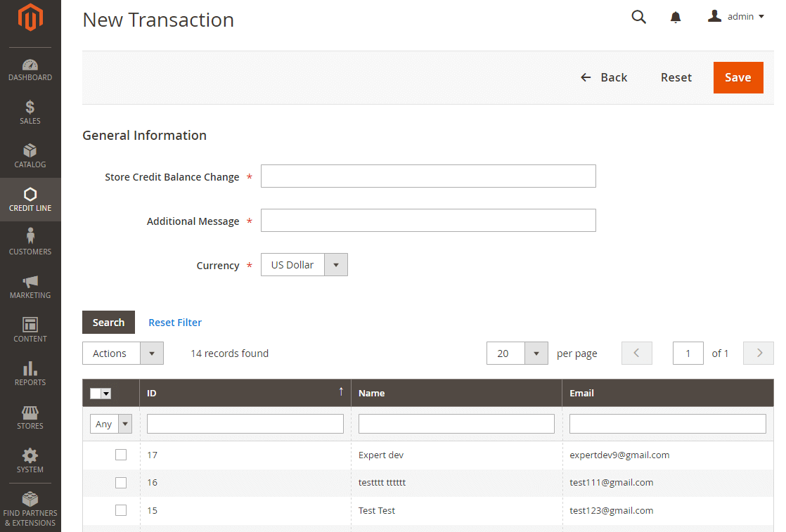Tick checkbox for testttt tttttt row
Viewport: 786px width, 532px height.
tap(121, 482)
